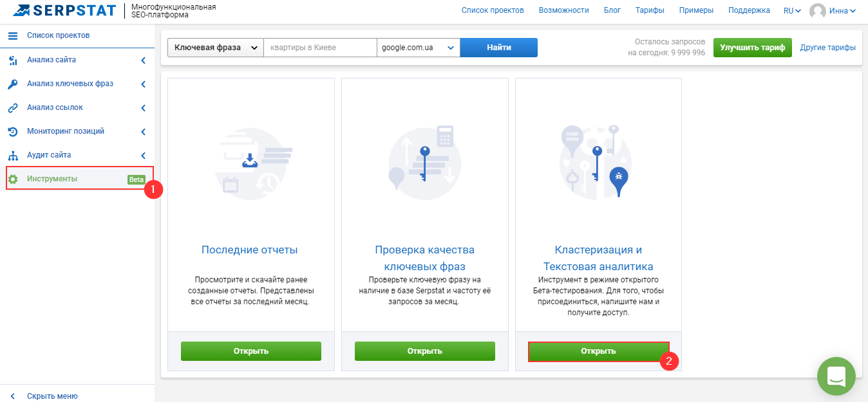Image resolution: width=868 pixels, height=402 pixels.
Task: Click the Проверка качества ключевых фраз illustration
Action: (x=424, y=163)
